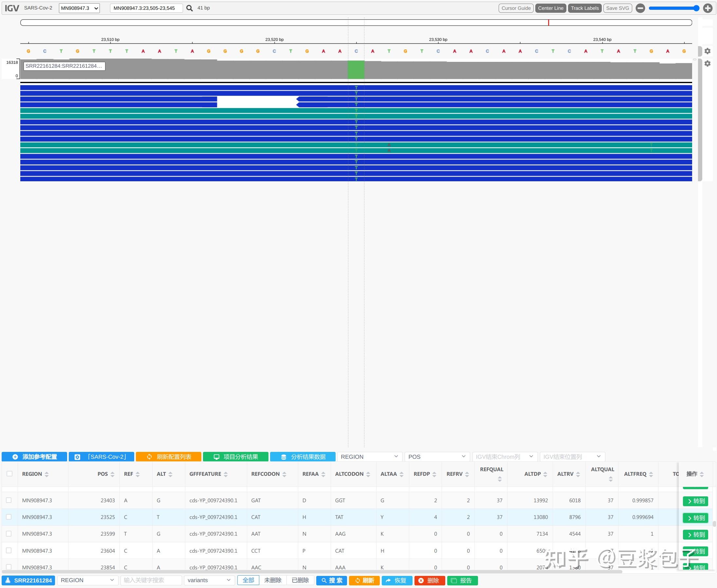Toggle the Center Line option
This screenshot has height=588, width=717.
click(x=550, y=8)
